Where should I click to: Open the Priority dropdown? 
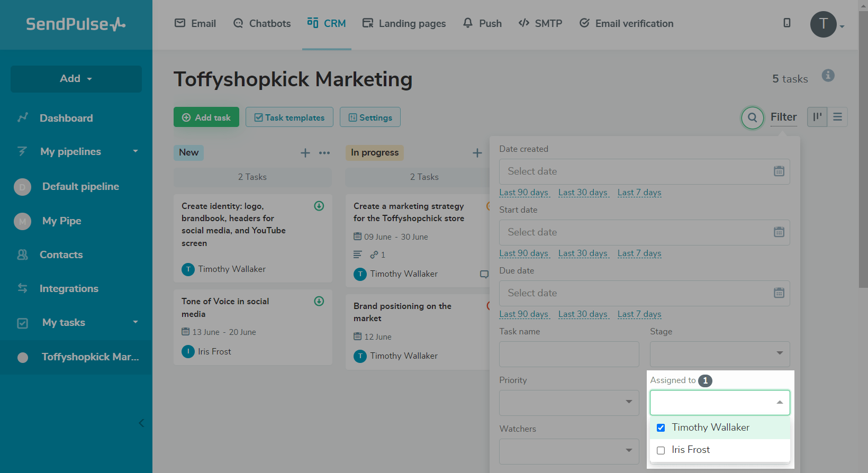click(569, 403)
